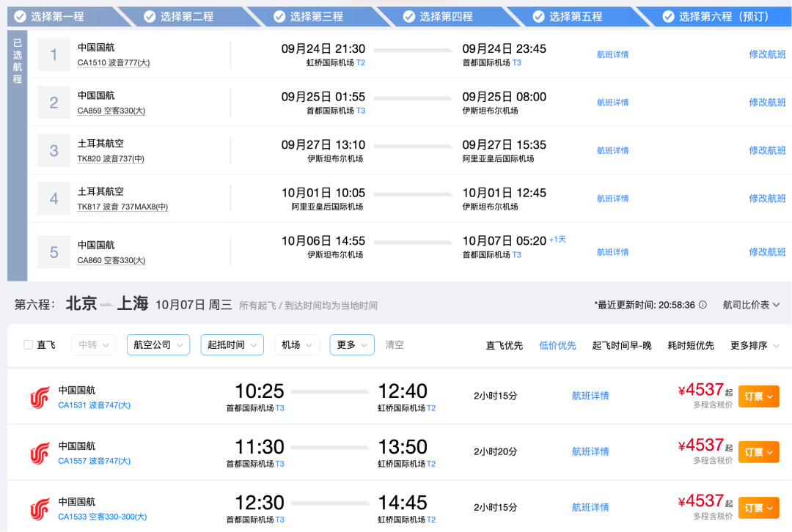Click checkmark icon on 选择第六程 step
The image size is (792, 532).
pos(668,17)
